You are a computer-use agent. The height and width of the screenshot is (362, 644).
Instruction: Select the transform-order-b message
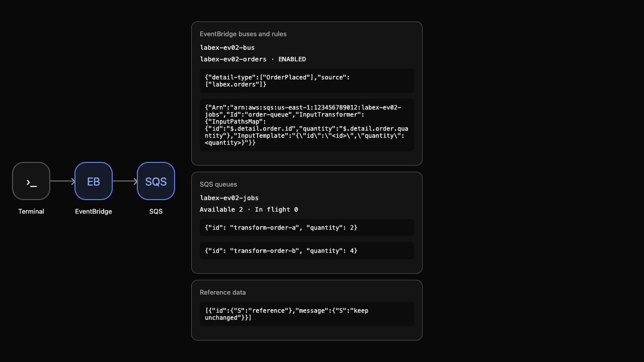click(307, 251)
